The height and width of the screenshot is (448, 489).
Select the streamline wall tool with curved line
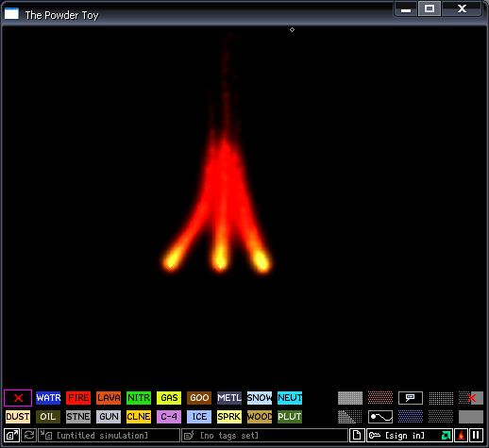[380, 417]
